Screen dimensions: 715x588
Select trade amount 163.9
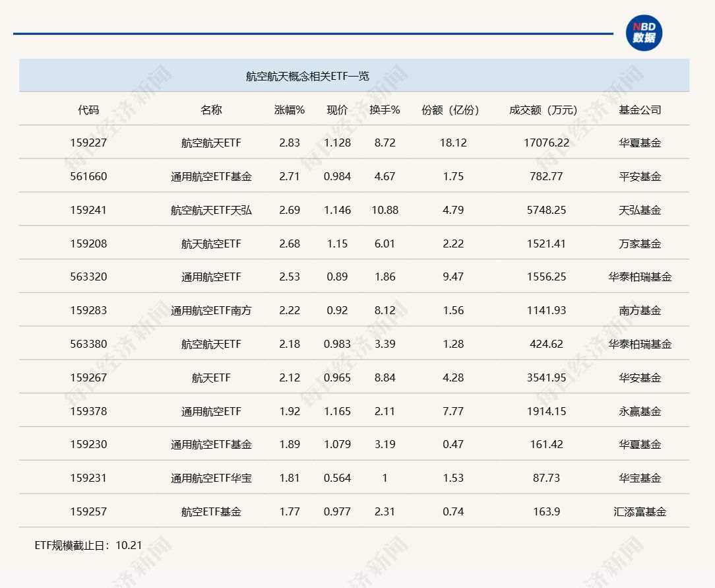[546, 512]
